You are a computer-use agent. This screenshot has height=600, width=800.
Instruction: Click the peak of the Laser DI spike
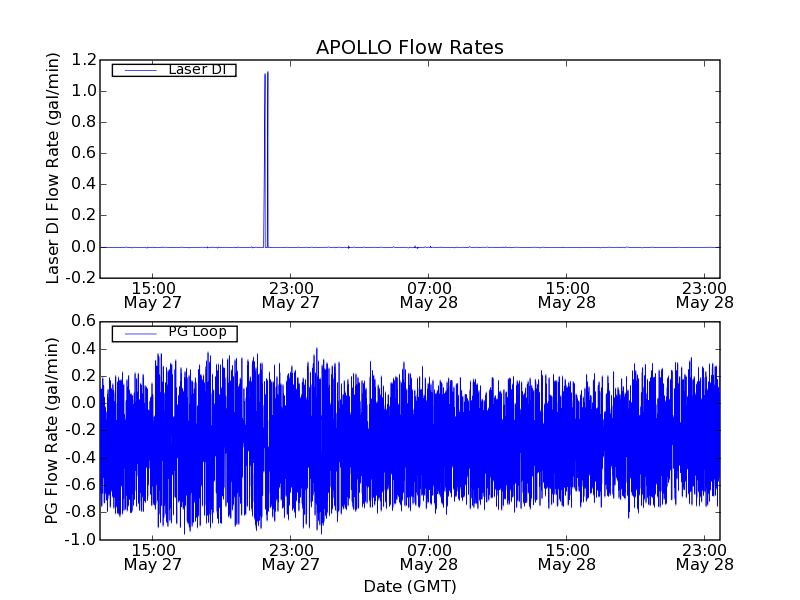(266, 73)
